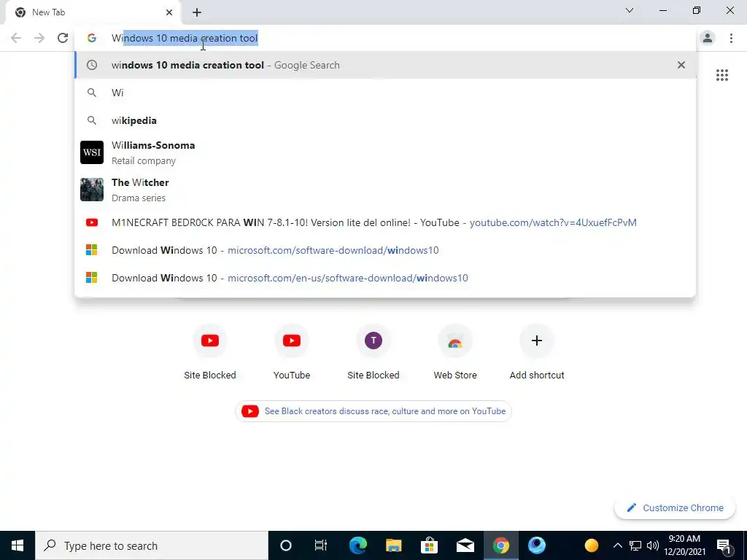Click the blue round app taskbar icon

tap(537, 545)
